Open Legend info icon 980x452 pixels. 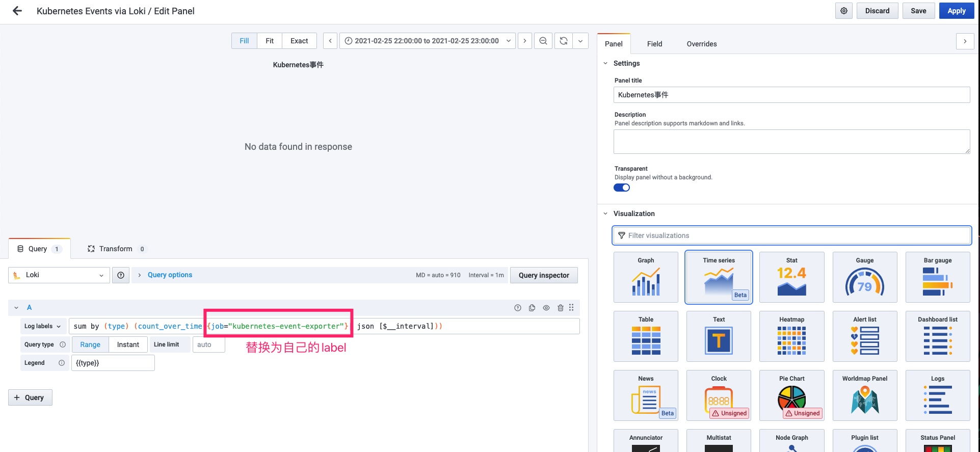pos(62,363)
